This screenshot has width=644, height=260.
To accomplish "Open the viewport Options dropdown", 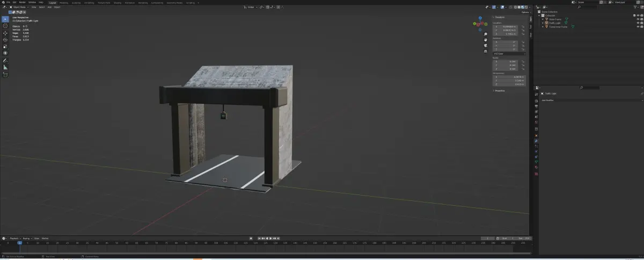I will 526,12.
